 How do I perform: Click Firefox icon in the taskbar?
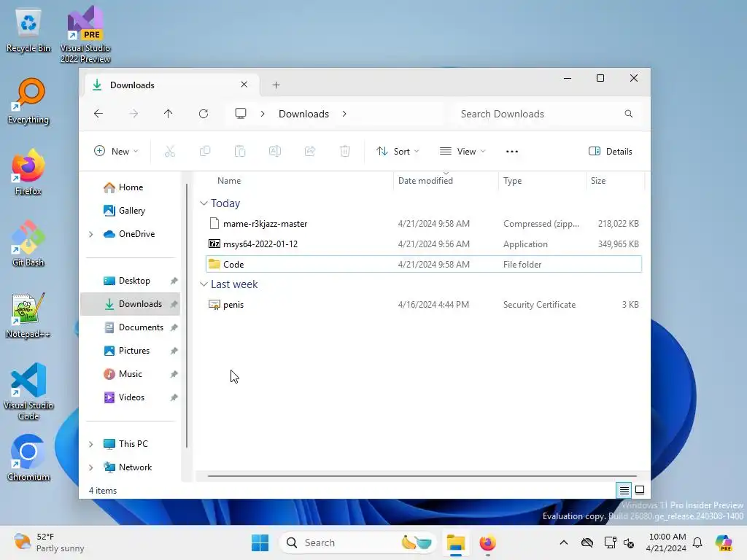(487, 542)
